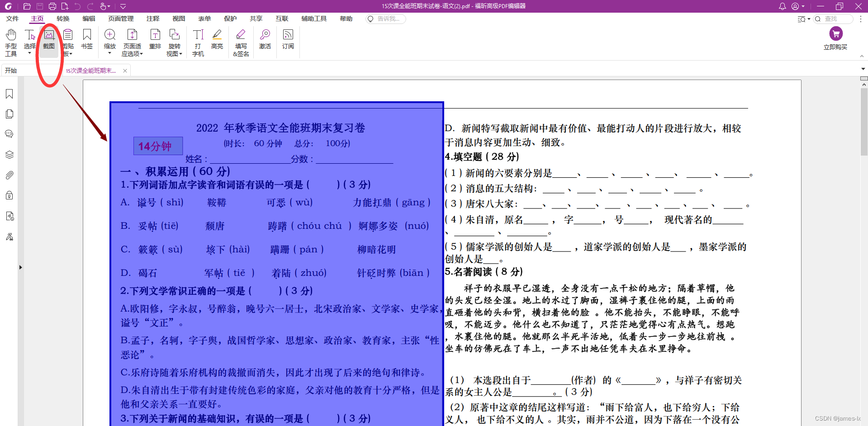Show page thumbnails from the sidebar
Screen dimensions: 868x426
point(9,114)
